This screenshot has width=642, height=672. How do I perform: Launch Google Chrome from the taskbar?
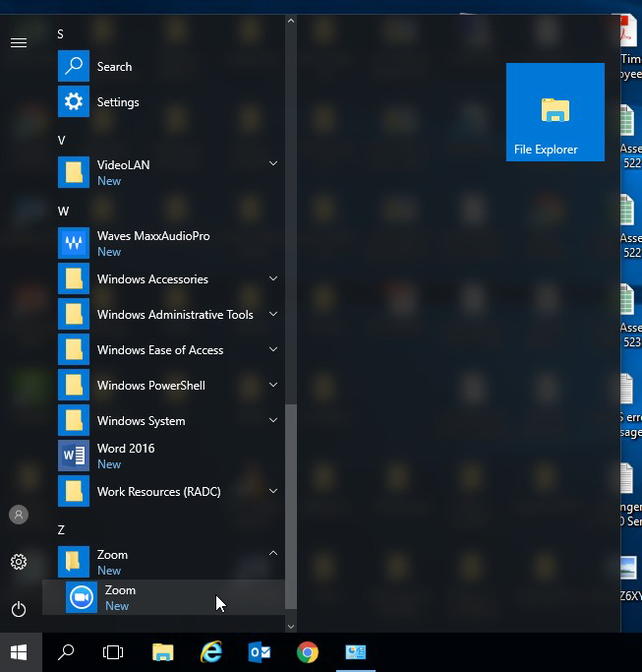(308, 652)
